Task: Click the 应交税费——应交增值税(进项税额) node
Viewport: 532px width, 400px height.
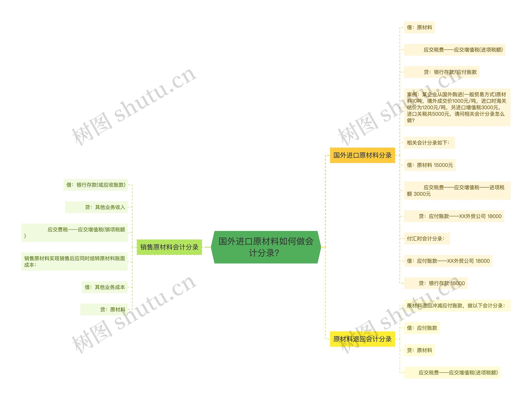Action: 458,50
